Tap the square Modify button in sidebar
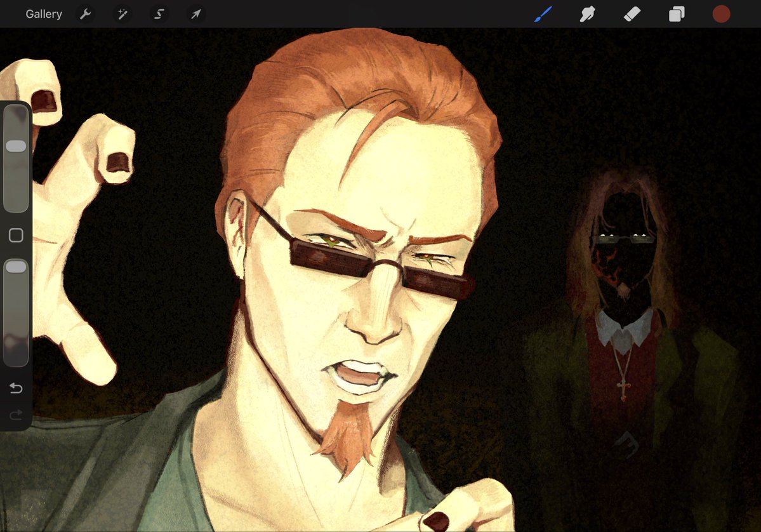The width and height of the screenshot is (761, 532). click(x=16, y=235)
